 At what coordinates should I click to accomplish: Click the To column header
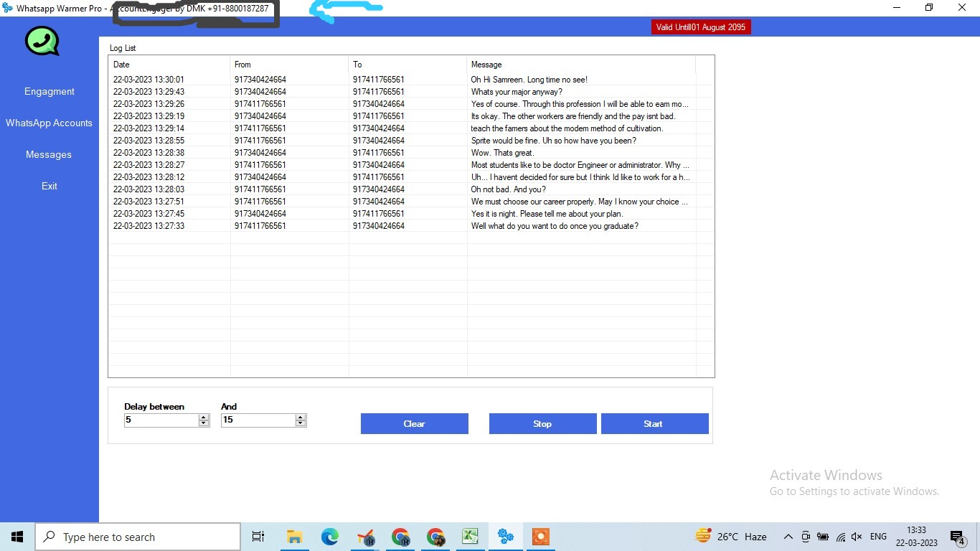pyautogui.click(x=407, y=65)
